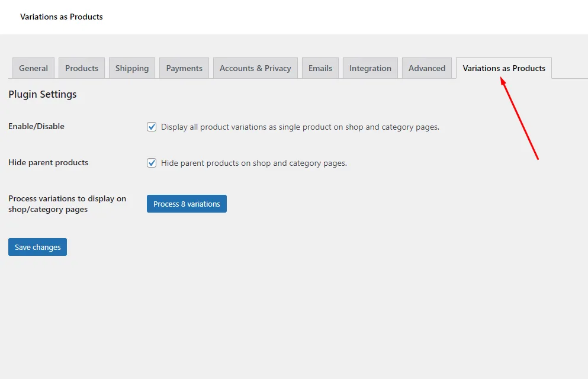The image size is (588, 379).
Task: Click the Plugin Settings heading
Action: coord(43,94)
